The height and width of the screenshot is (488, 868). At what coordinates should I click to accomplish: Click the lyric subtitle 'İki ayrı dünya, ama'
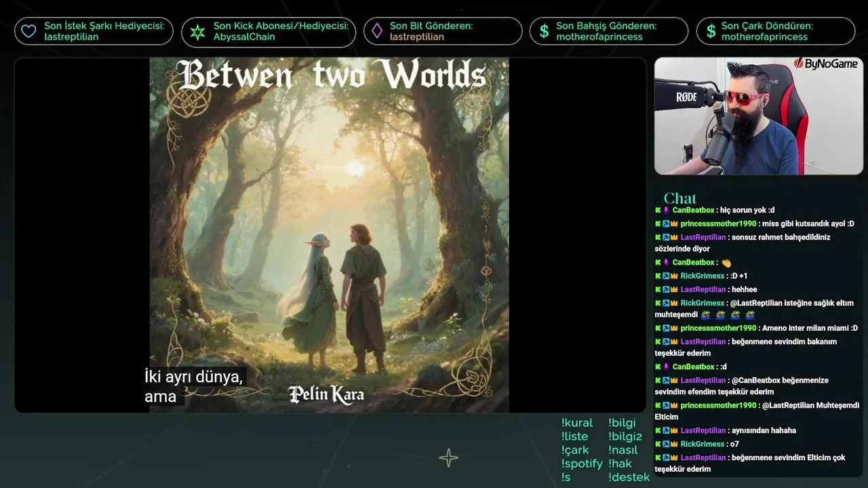pyautogui.click(x=194, y=386)
